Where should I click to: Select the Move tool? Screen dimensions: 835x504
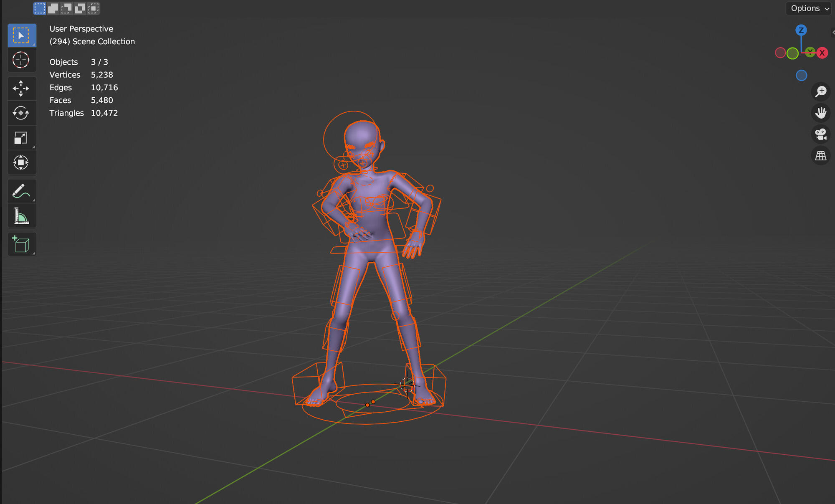(x=22, y=89)
